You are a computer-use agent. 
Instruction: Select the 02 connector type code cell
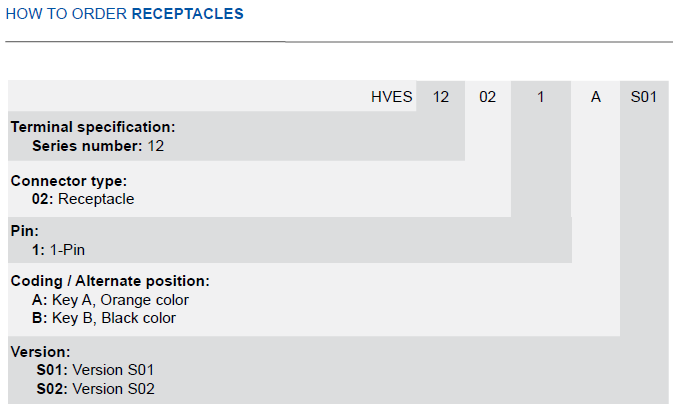488,97
